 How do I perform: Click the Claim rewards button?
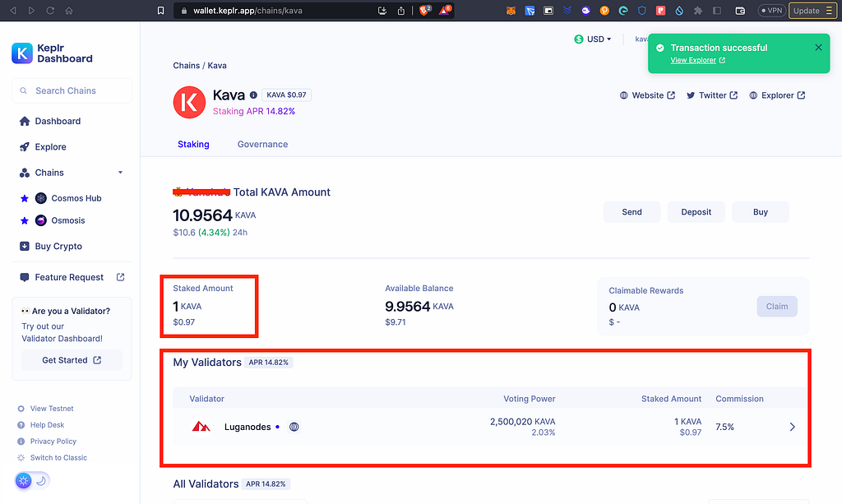point(777,307)
